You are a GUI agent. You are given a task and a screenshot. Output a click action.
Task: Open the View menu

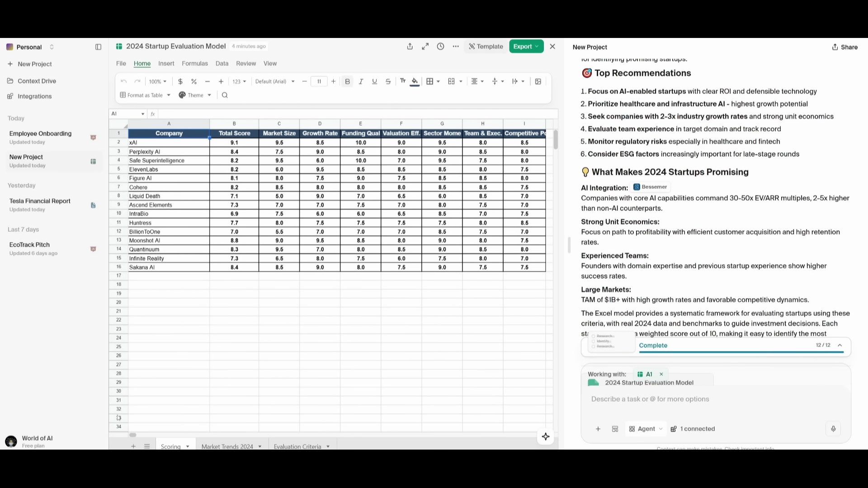click(x=270, y=64)
